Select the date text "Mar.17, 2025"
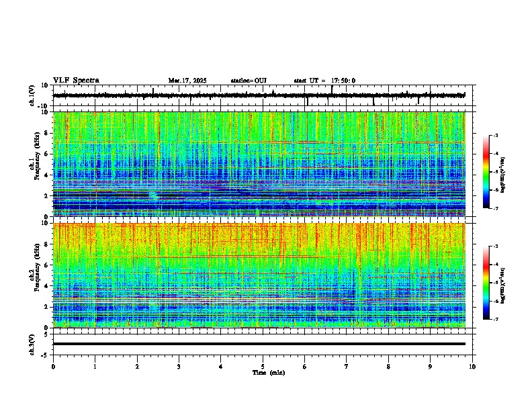The height and width of the screenshot is (411, 532). pos(187,81)
